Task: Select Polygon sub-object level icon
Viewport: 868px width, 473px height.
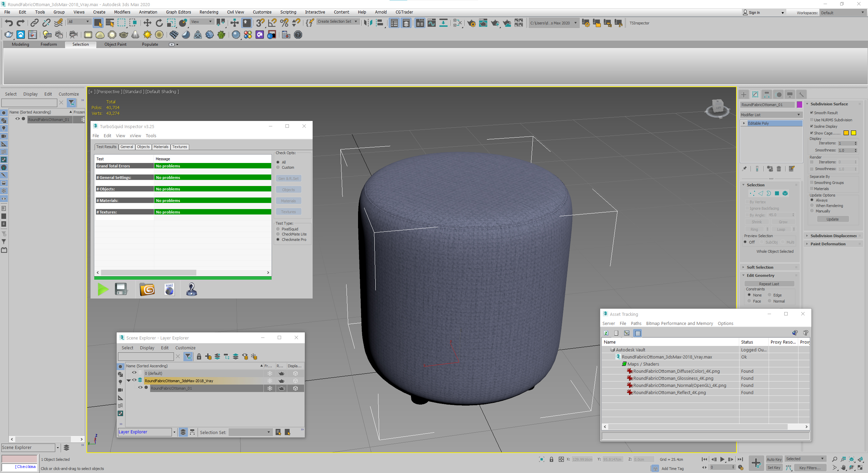Action: point(777,193)
